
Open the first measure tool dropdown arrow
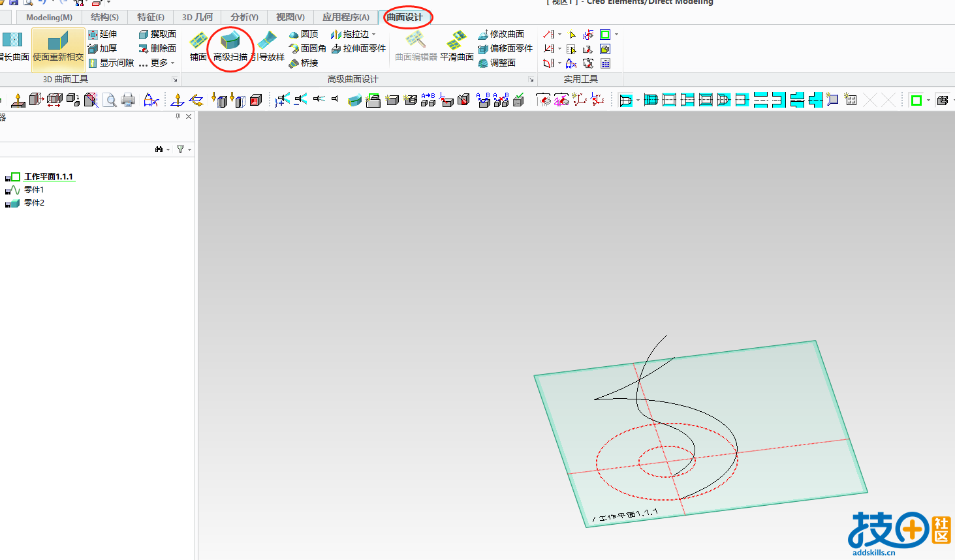click(x=559, y=35)
